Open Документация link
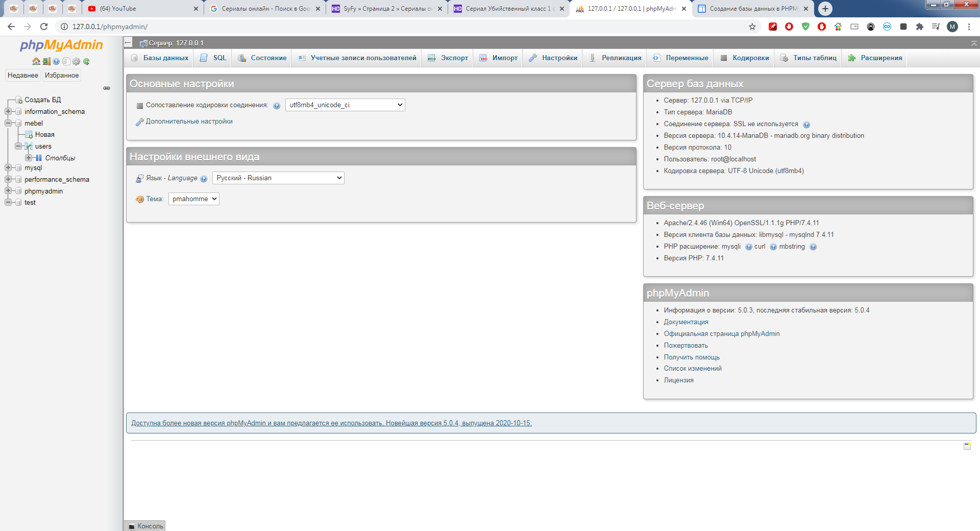The height and width of the screenshot is (531, 980). (686, 322)
